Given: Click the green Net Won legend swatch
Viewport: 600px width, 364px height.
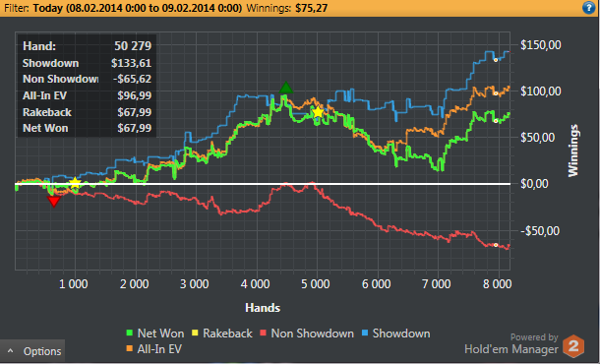Looking at the screenshot, I should (x=129, y=333).
